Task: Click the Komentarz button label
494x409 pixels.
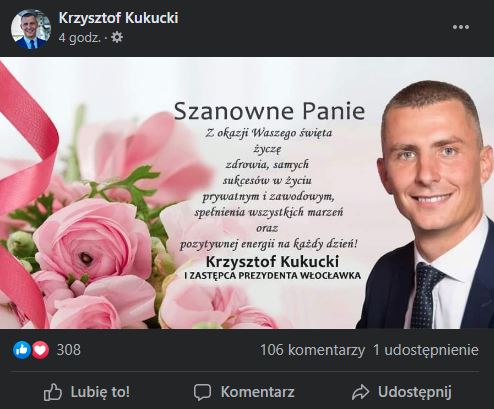Action: 257,392
